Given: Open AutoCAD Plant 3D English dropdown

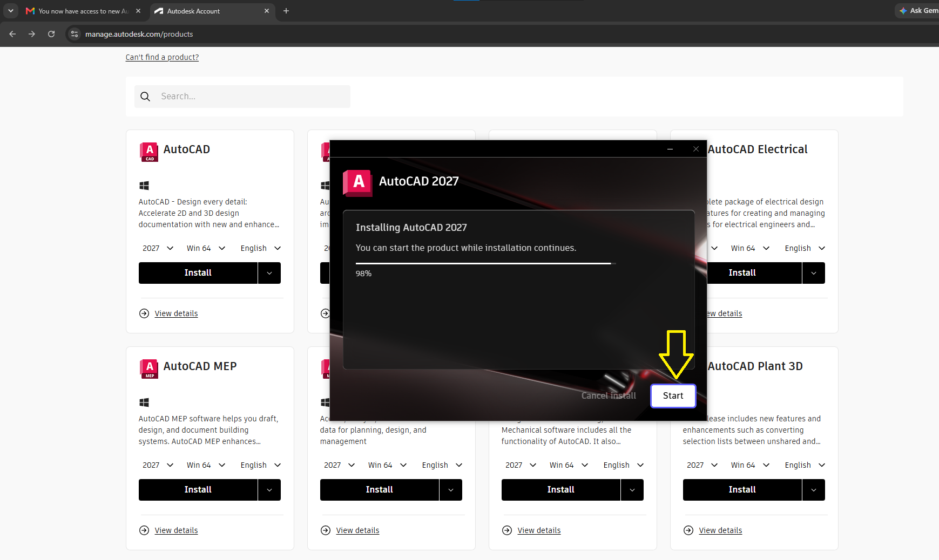Looking at the screenshot, I should pos(805,465).
